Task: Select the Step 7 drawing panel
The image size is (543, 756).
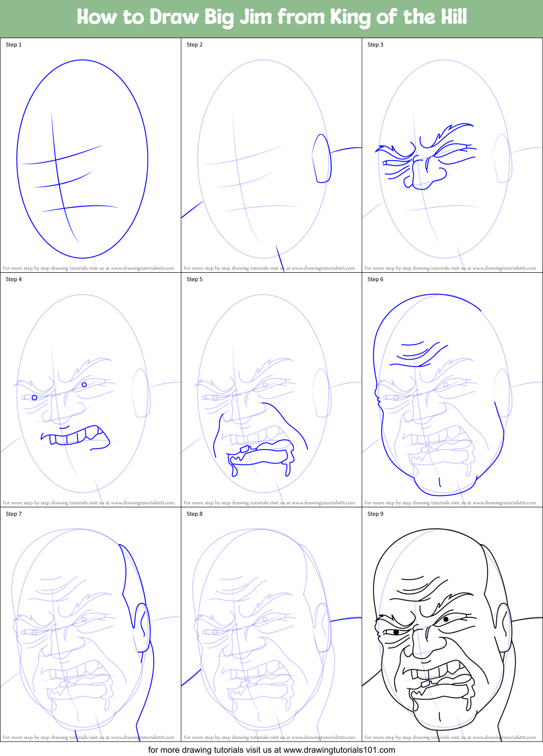Action: (x=91, y=624)
